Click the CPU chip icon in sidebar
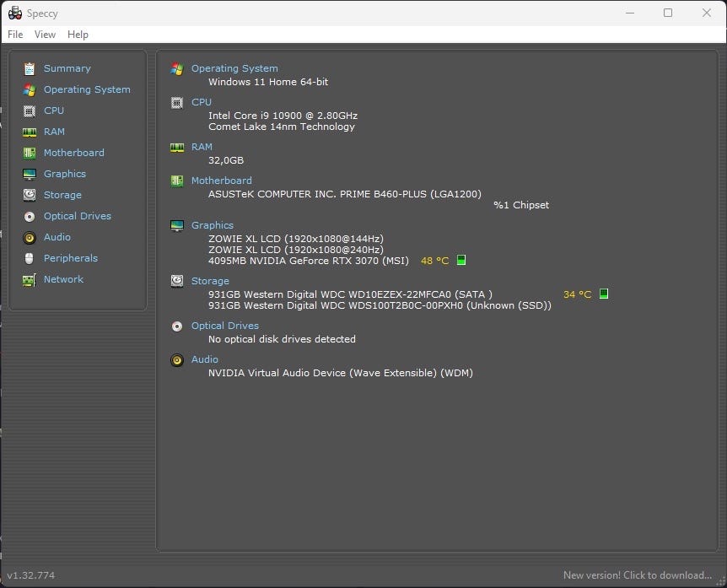 (30, 111)
